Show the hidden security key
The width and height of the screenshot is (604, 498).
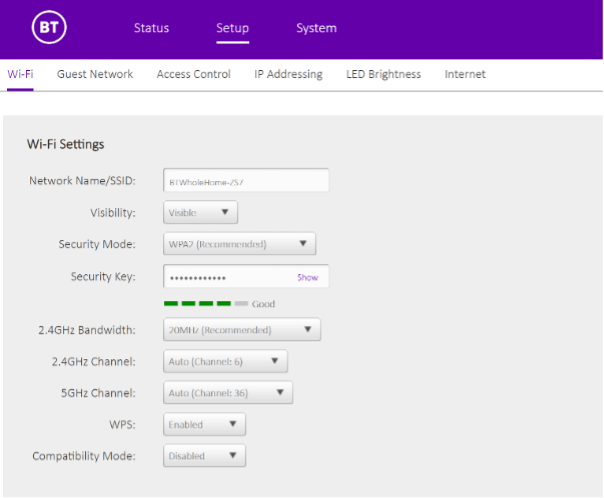tap(307, 277)
